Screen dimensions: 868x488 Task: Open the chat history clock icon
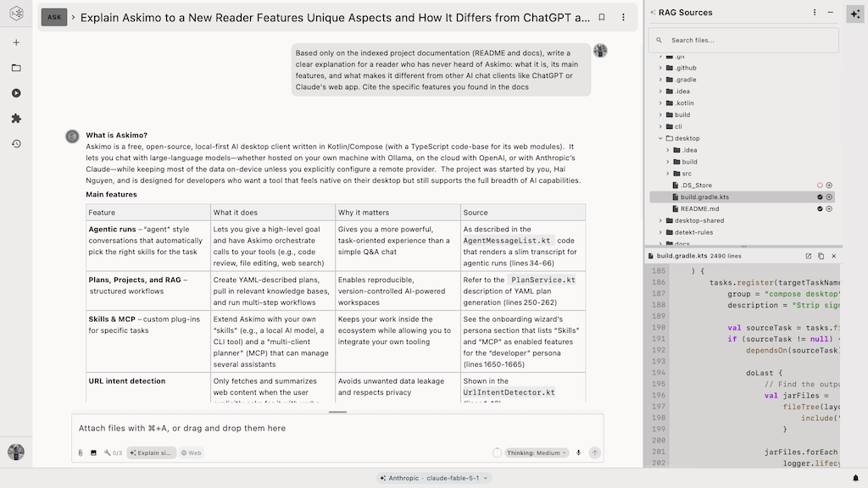[x=16, y=144]
